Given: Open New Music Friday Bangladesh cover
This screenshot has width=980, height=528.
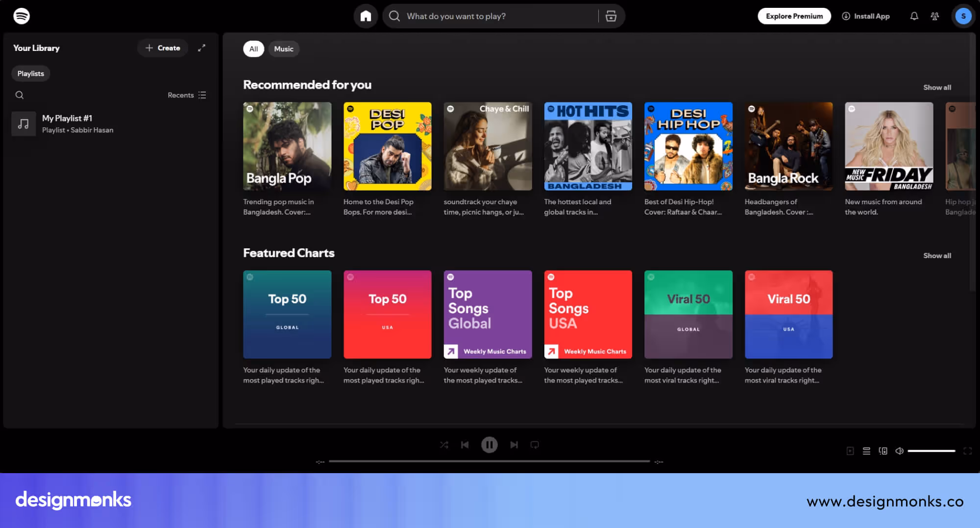Looking at the screenshot, I should point(889,146).
